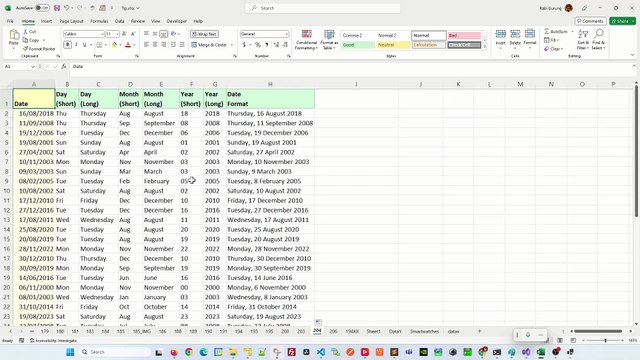
Task: Toggle Align Right horizontal alignment
Action: point(164,44)
